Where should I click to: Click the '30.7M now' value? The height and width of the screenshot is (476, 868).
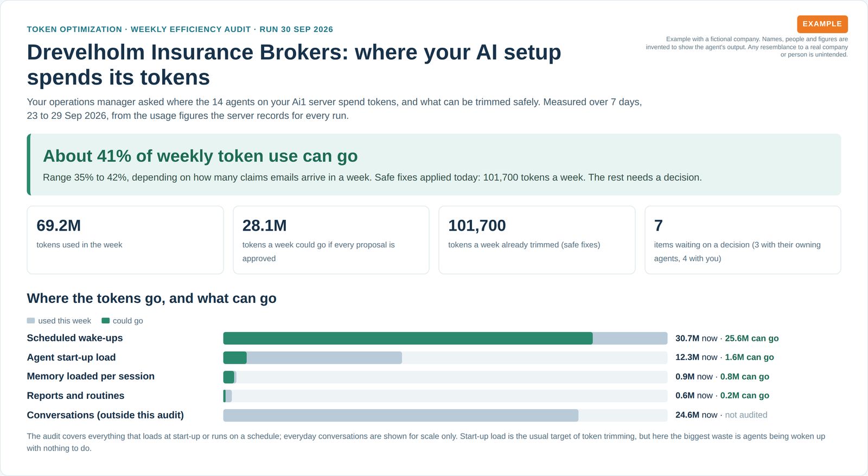point(697,338)
